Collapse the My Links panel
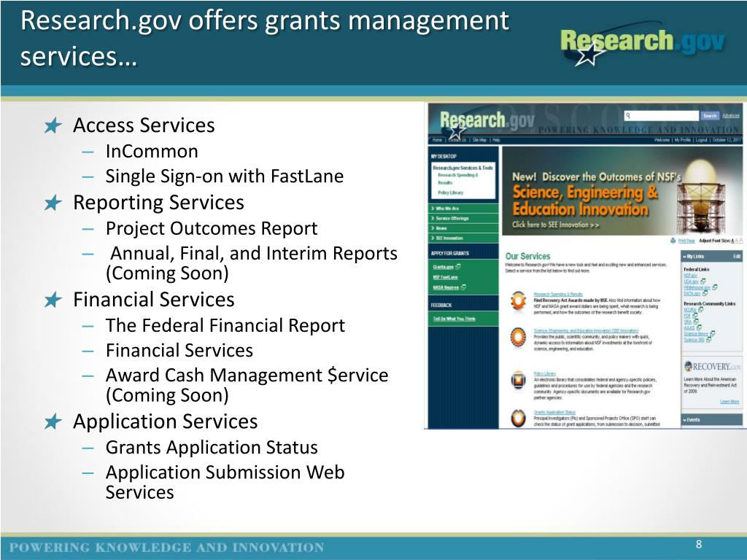 pos(686,256)
